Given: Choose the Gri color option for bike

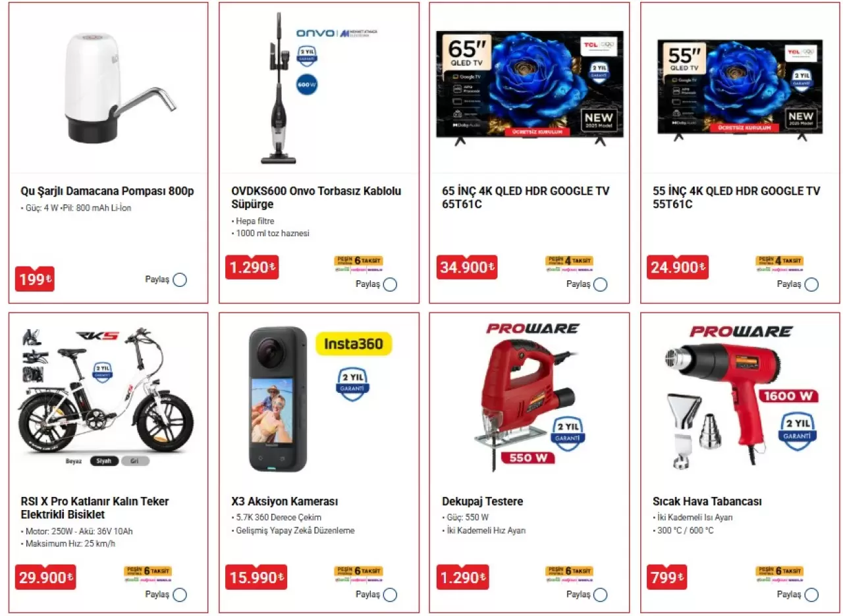Looking at the screenshot, I should pyautogui.click(x=134, y=461).
